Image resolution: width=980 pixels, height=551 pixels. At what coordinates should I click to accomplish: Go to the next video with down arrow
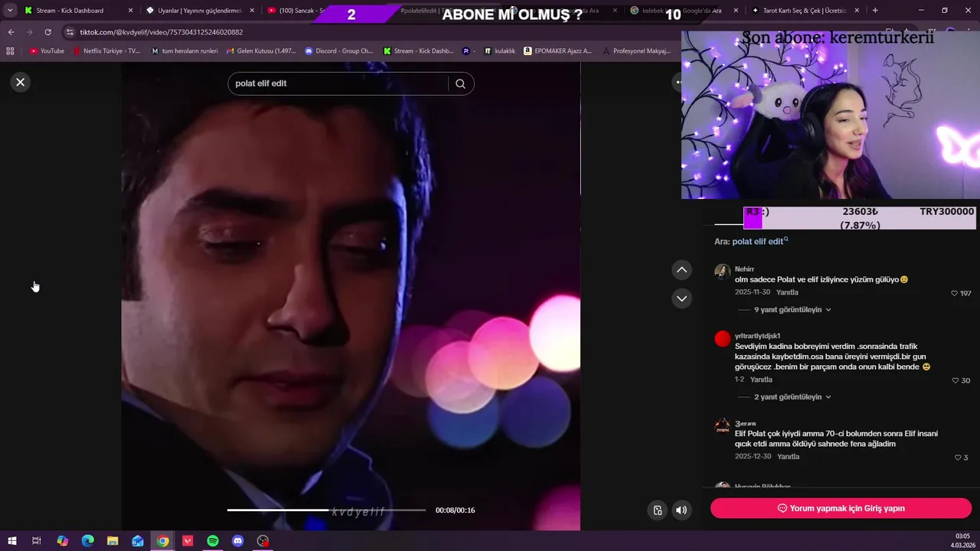pos(681,298)
